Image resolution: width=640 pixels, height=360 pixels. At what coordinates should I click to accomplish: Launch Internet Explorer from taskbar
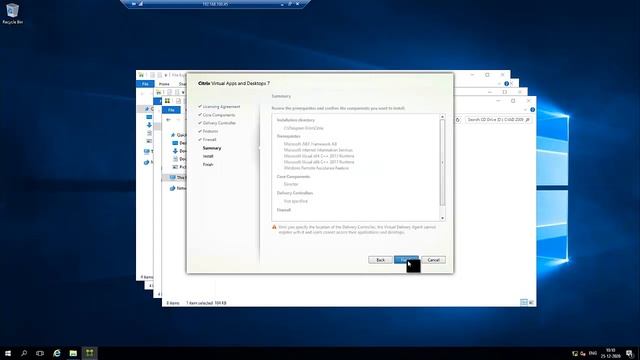pos(56,353)
